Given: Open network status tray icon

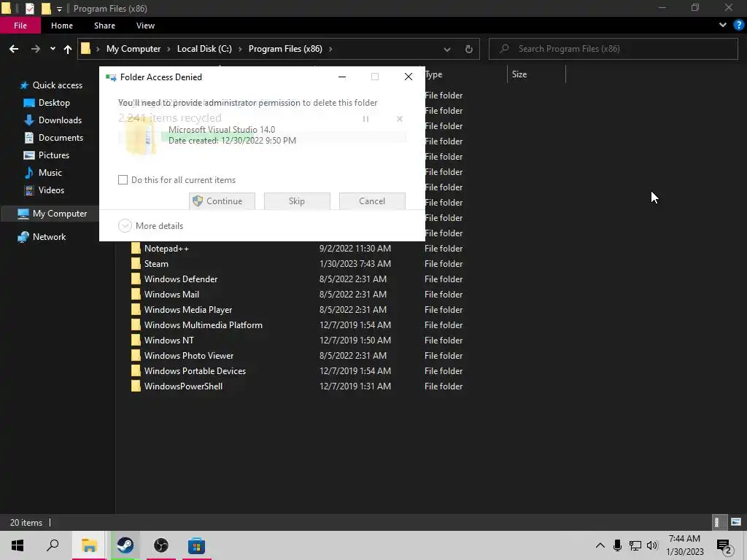Looking at the screenshot, I should (635, 545).
